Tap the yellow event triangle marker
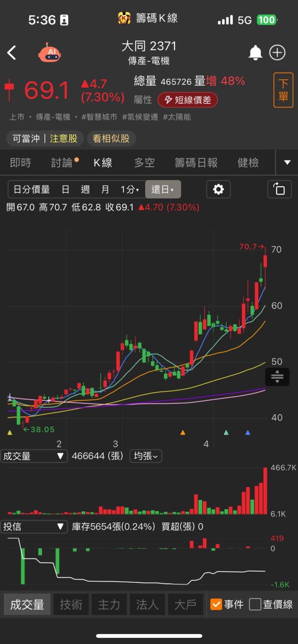The width and height of the screenshot is (298, 644). [10, 433]
